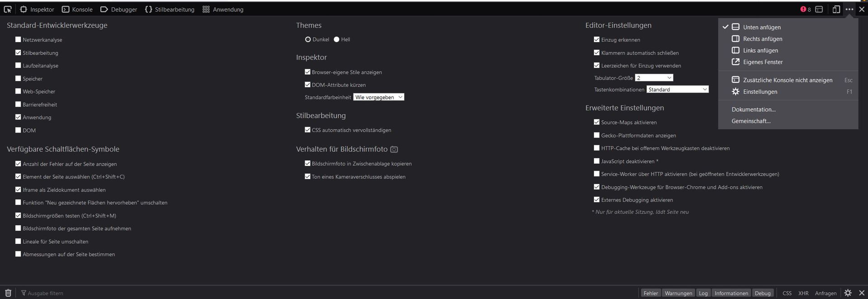Image resolution: width=868 pixels, height=299 pixels.
Task: Select the Hell theme radio button
Action: click(336, 39)
